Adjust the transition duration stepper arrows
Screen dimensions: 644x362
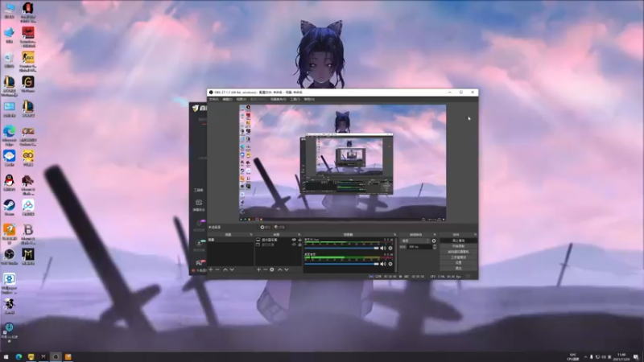[435, 247]
